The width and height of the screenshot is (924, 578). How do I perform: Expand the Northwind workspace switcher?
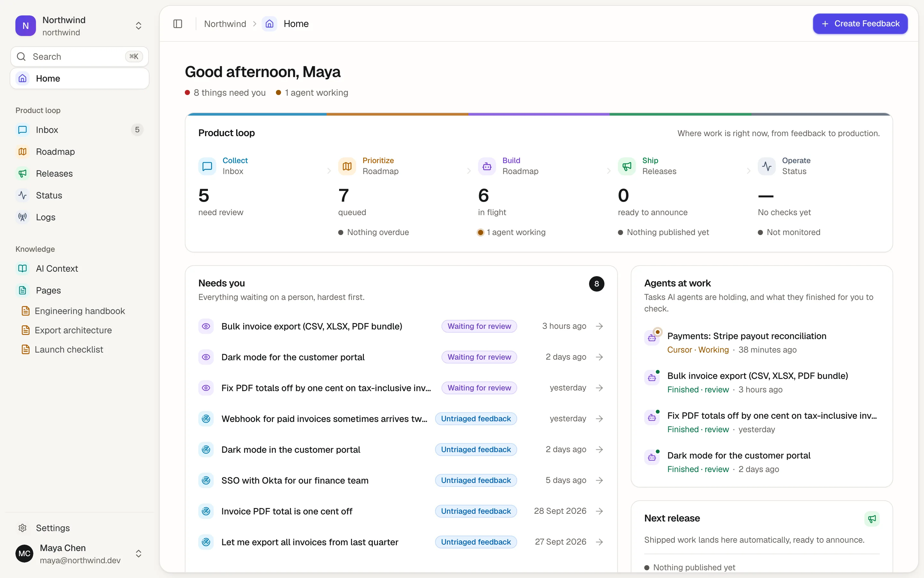coord(139,26)
